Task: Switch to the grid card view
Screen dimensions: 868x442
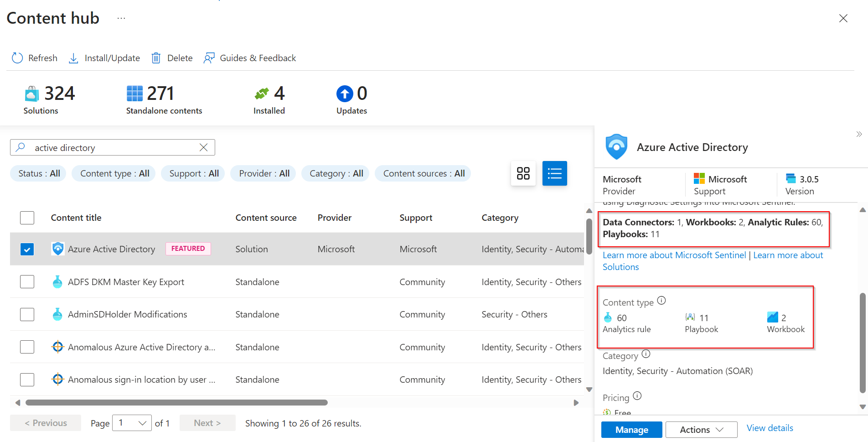Action: (x=523, y=173)
